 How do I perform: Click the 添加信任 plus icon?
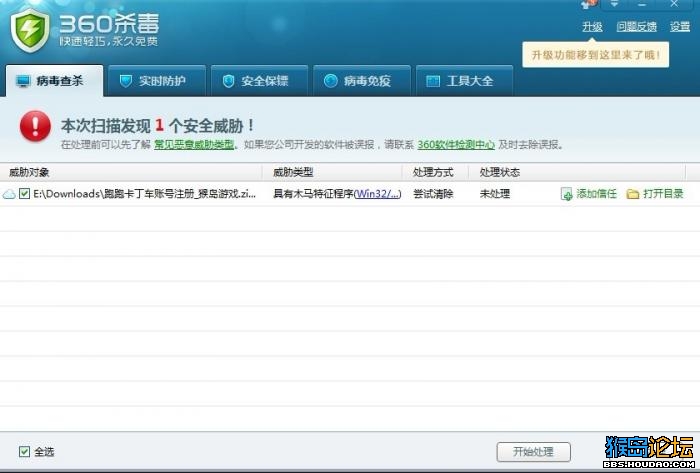pyautogui.click(x=567, y=194)
